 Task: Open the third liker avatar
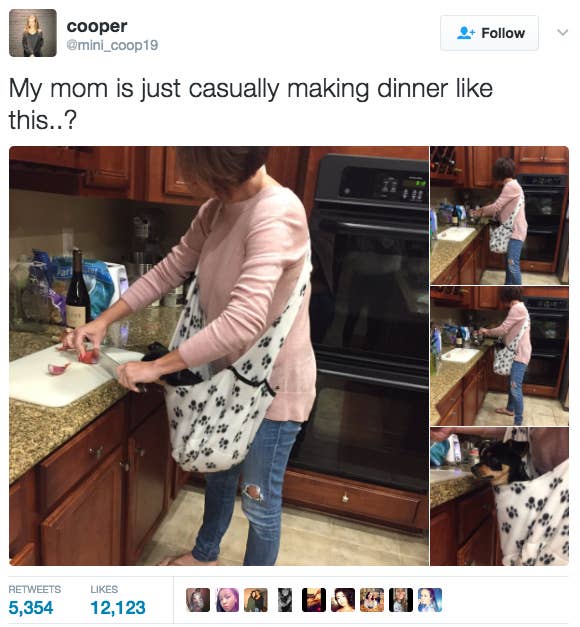pos(256,600)
